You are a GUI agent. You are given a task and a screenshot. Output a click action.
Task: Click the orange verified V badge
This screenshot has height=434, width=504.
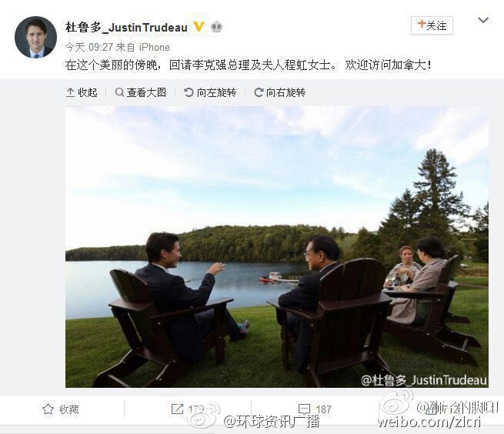[x=199, y=27]
